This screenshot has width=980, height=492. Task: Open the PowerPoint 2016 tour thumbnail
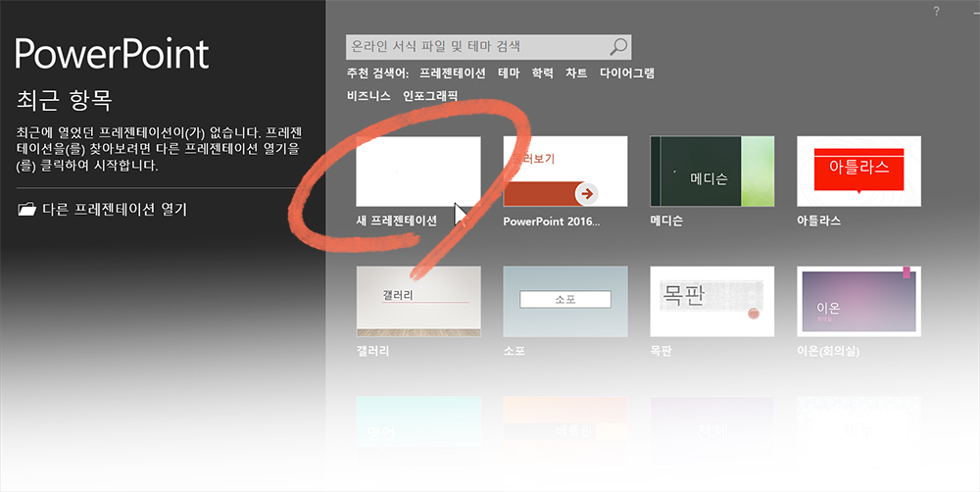click(565, 172)
